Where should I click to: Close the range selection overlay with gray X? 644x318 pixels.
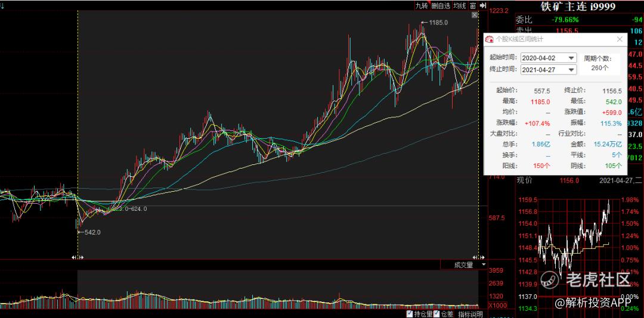[x=475, y=15]
